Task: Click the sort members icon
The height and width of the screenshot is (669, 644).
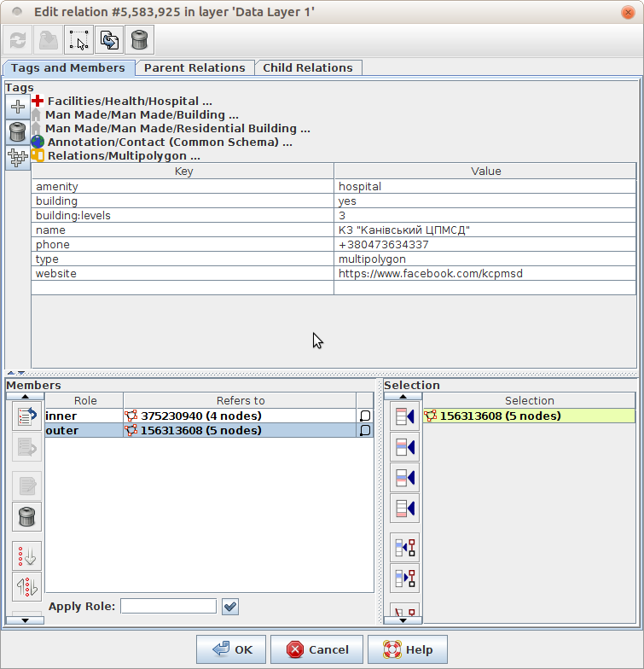Action: pos(26,556)
